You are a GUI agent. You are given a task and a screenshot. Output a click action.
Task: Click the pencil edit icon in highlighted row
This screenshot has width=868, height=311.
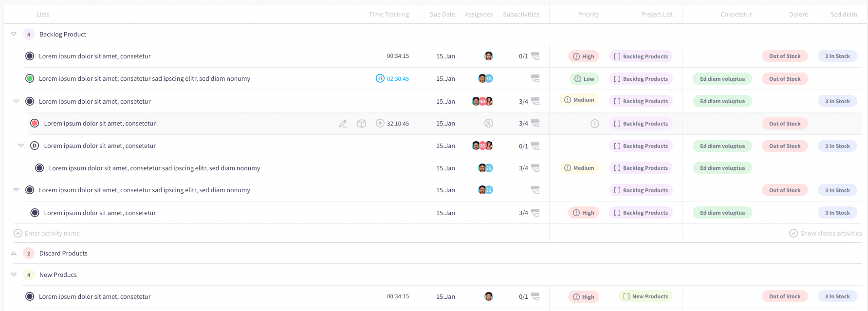coord(343,124)
